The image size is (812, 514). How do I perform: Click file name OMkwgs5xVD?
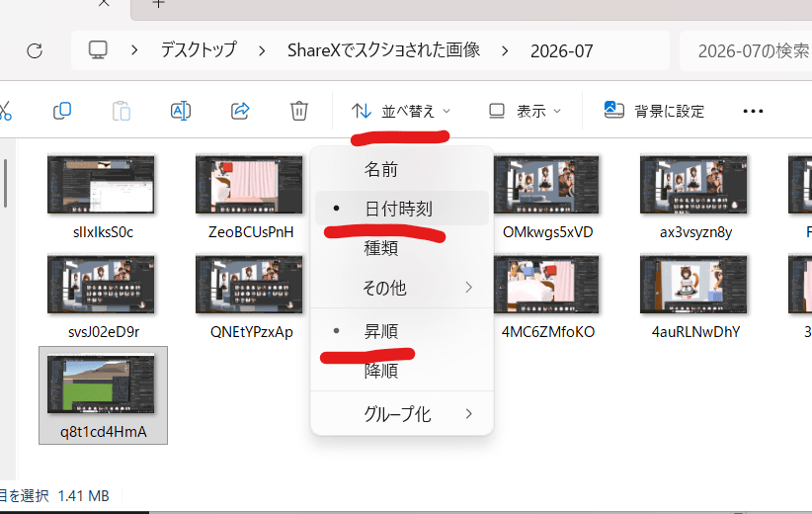click(x=547, y=231)
